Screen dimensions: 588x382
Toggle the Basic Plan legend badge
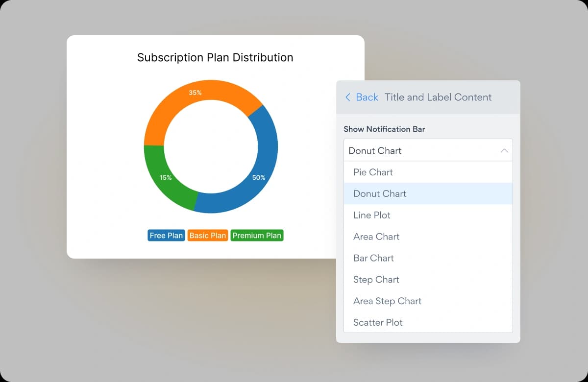pyautogui.click(x=208, y=236)
